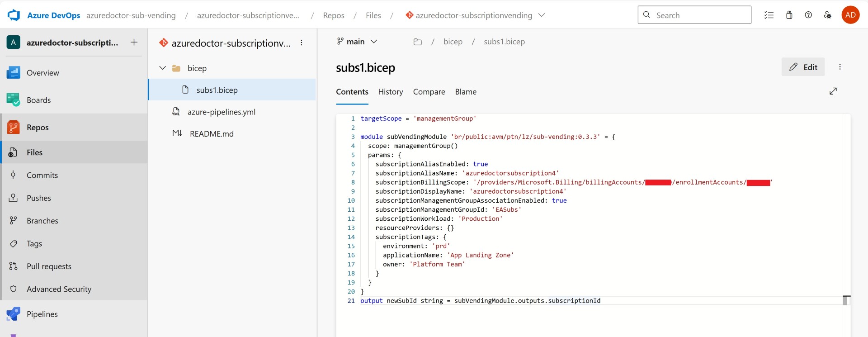Click the project avatar letter A
This screenshot has height=337, width=868.
point(13,42)
